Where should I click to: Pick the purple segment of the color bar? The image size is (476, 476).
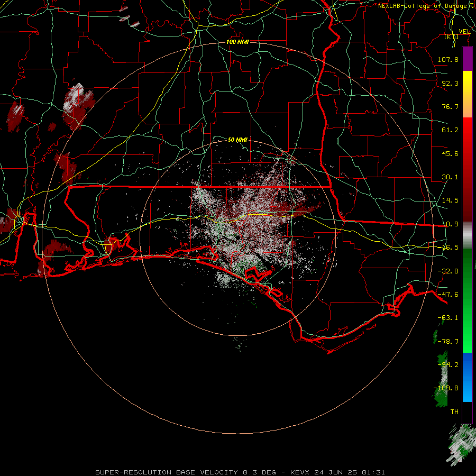tap(467, 59)
